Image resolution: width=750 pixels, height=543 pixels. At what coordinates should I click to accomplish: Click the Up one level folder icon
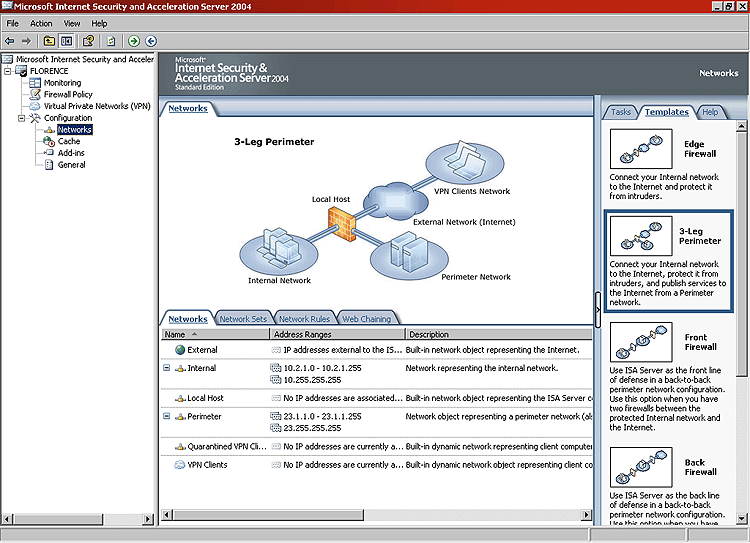coord(49,41)
